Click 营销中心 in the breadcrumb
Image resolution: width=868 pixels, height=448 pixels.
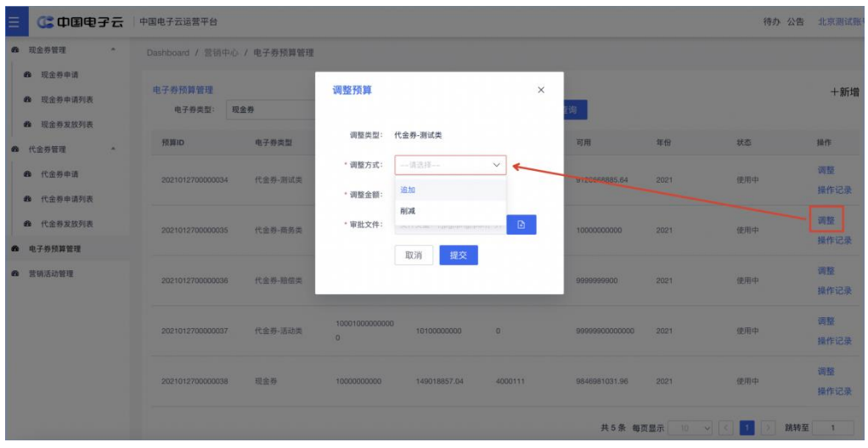[x=221, y=53]
